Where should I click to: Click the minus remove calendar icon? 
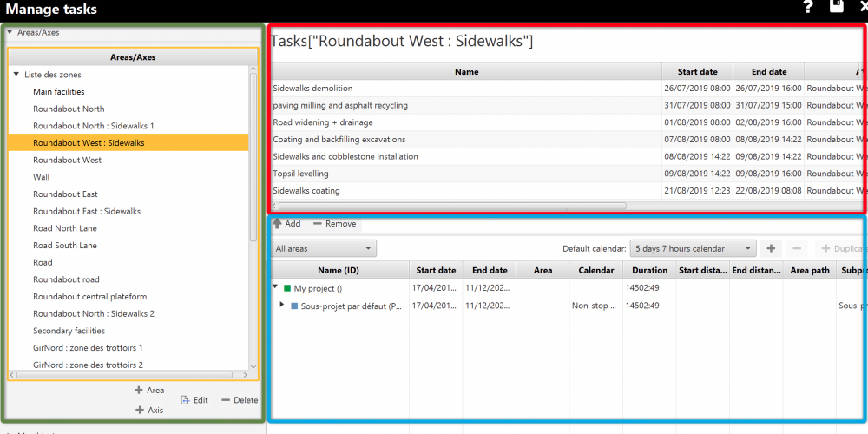(797, 248)
